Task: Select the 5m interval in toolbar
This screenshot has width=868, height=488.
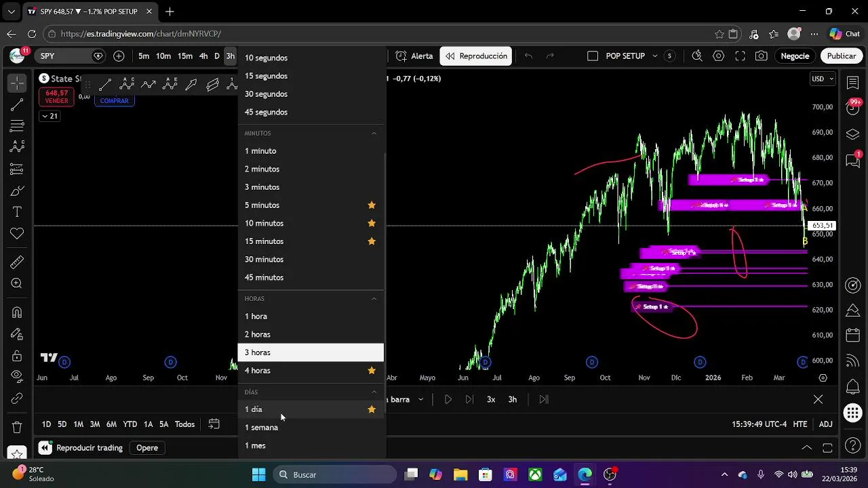Action: click(x=144, y=56)
